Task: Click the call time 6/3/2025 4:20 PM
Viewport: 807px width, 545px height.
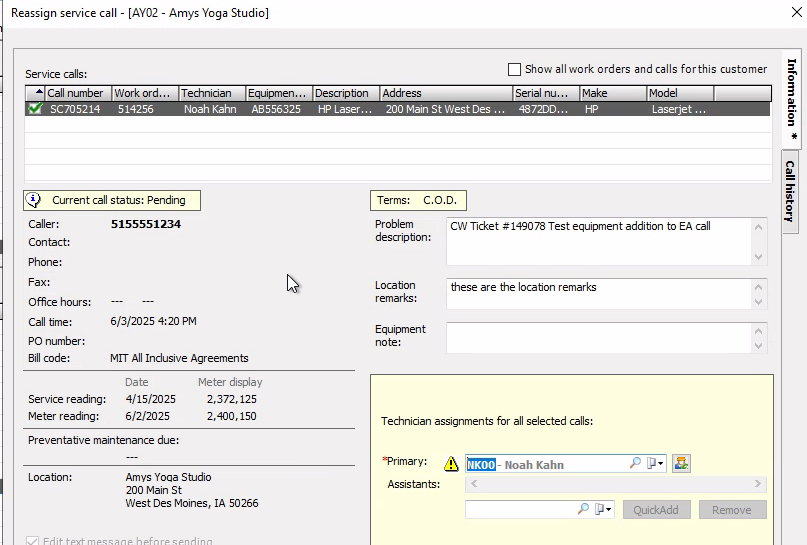Action: (x=153, y=321)
